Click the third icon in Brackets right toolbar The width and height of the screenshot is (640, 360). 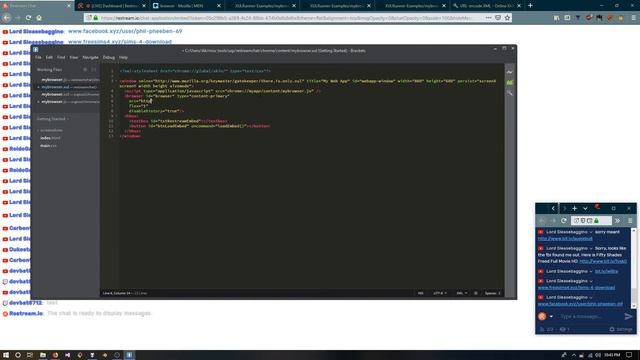[510, 93]
